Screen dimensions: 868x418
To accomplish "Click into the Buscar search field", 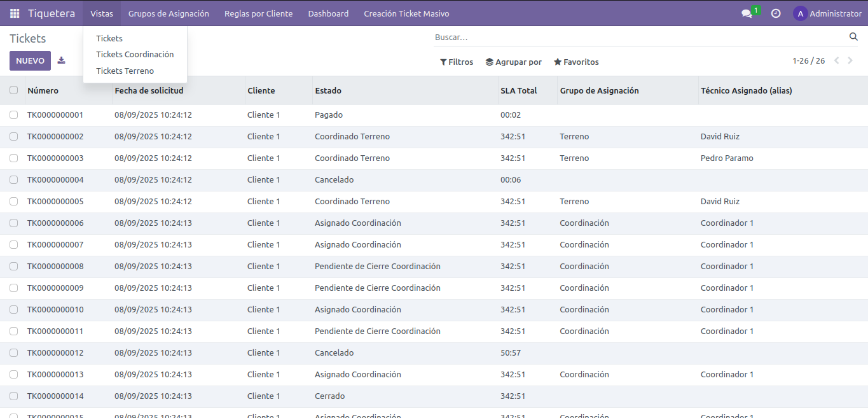I will pyautogui.click(x=636, y=38).
